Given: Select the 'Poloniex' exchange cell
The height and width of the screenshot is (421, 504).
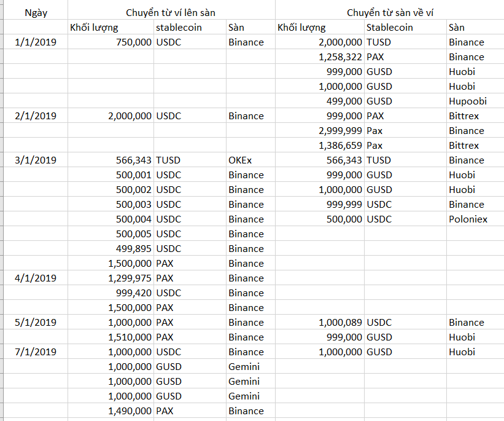Looking at the screenshot, I should pos(468,219).
